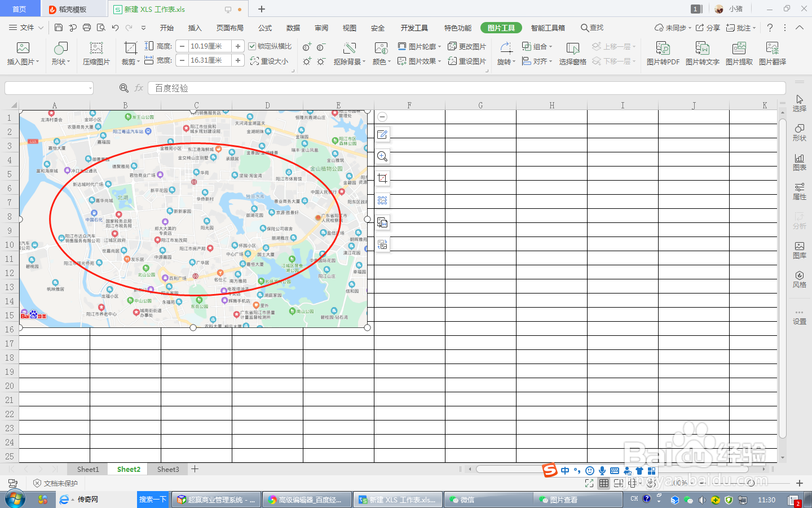Increase picture contrast icon
The image size is (812, 508).
(307, 47)
